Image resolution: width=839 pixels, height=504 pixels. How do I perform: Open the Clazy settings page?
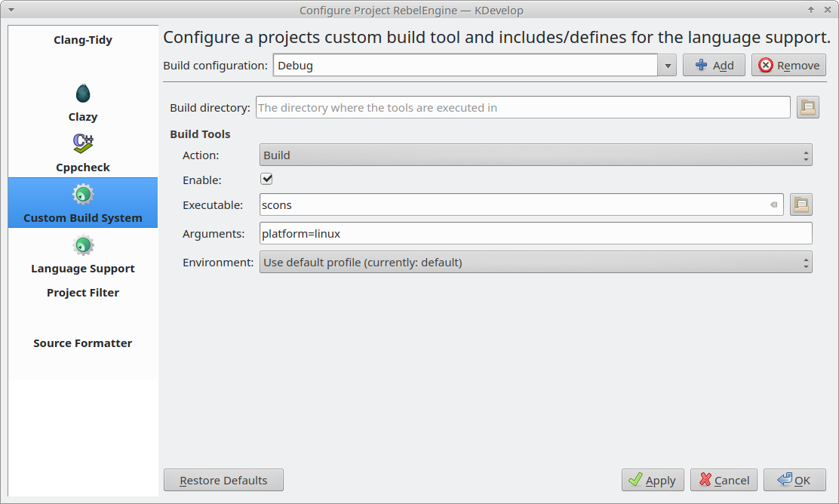click(83, 102)
